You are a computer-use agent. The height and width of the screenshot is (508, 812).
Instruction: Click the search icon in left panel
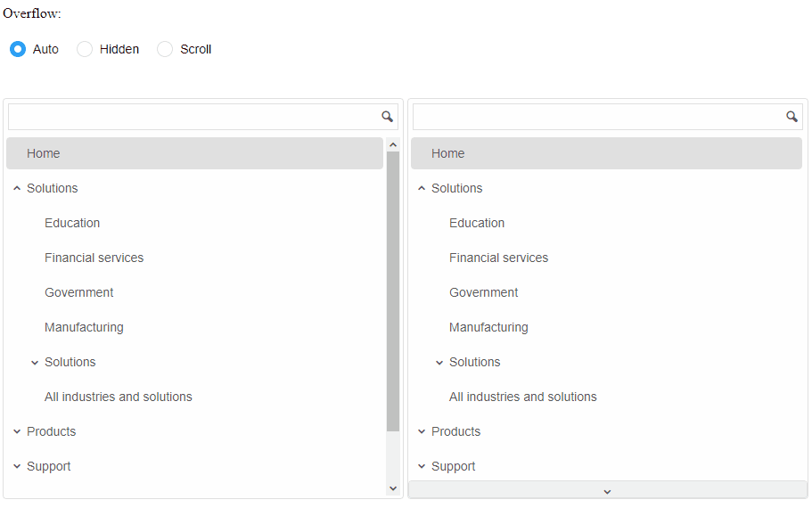[387, 117]
